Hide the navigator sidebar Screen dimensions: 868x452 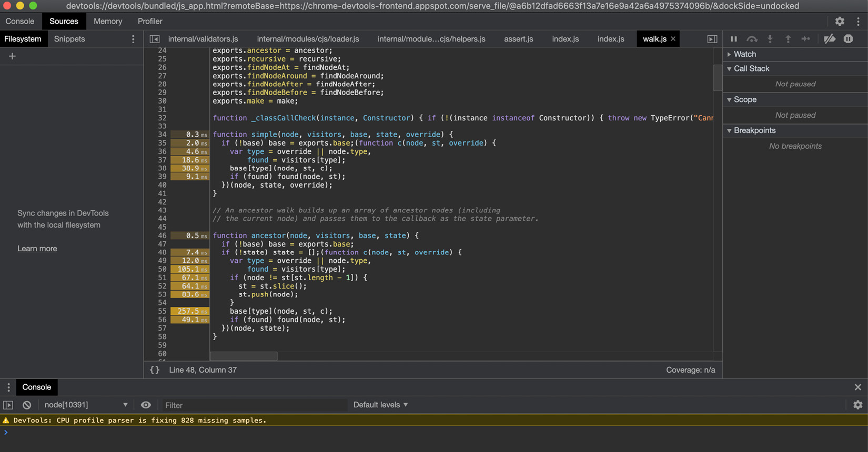tap(155, 39)
